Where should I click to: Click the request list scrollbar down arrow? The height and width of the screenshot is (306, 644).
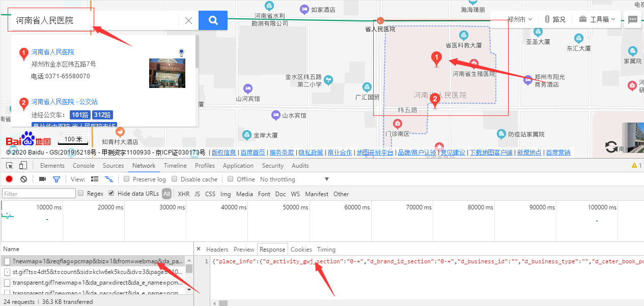189,289
